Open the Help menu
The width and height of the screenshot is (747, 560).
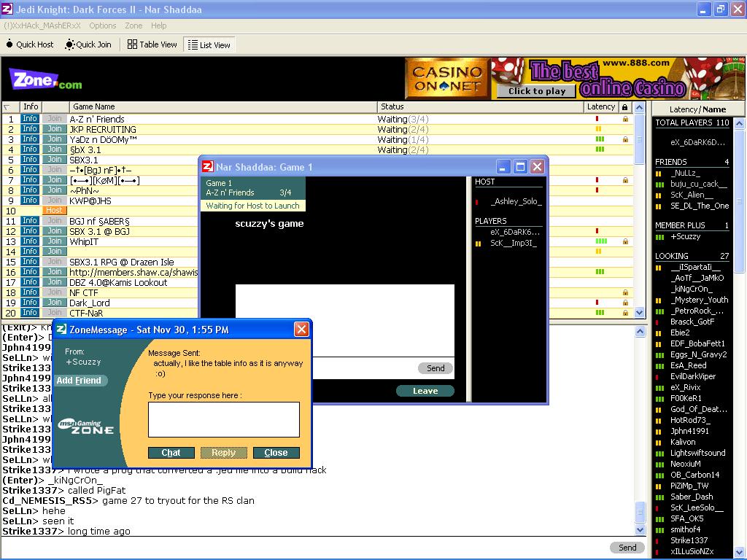[158, 26]
